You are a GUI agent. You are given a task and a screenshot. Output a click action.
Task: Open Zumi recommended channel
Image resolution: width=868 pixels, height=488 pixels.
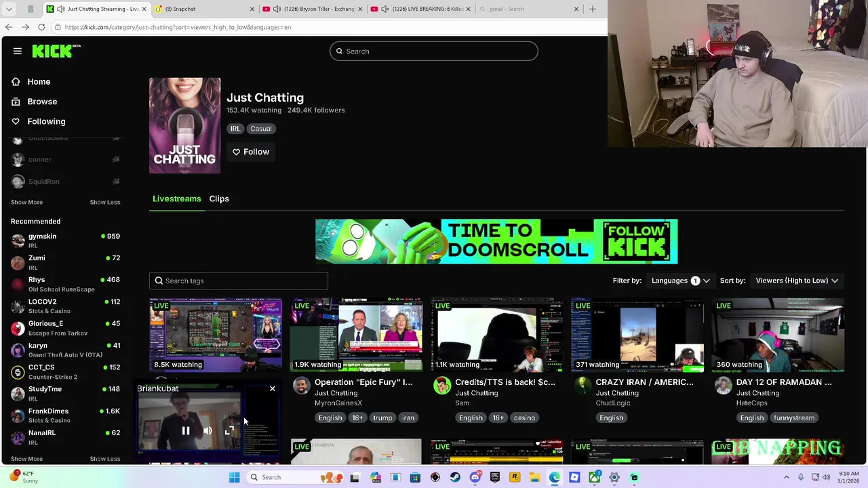66,262
